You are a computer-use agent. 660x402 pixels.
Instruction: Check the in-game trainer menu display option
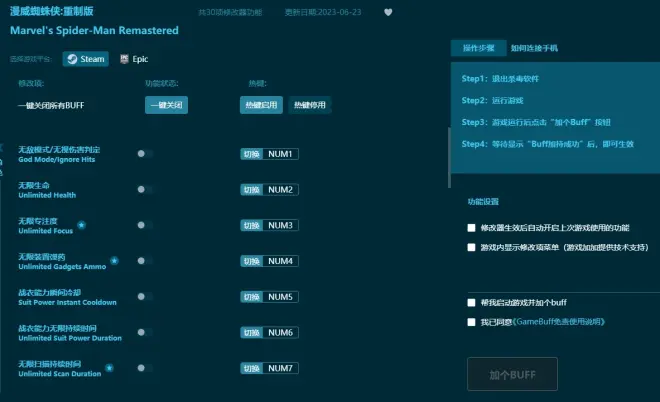[472, 246]
